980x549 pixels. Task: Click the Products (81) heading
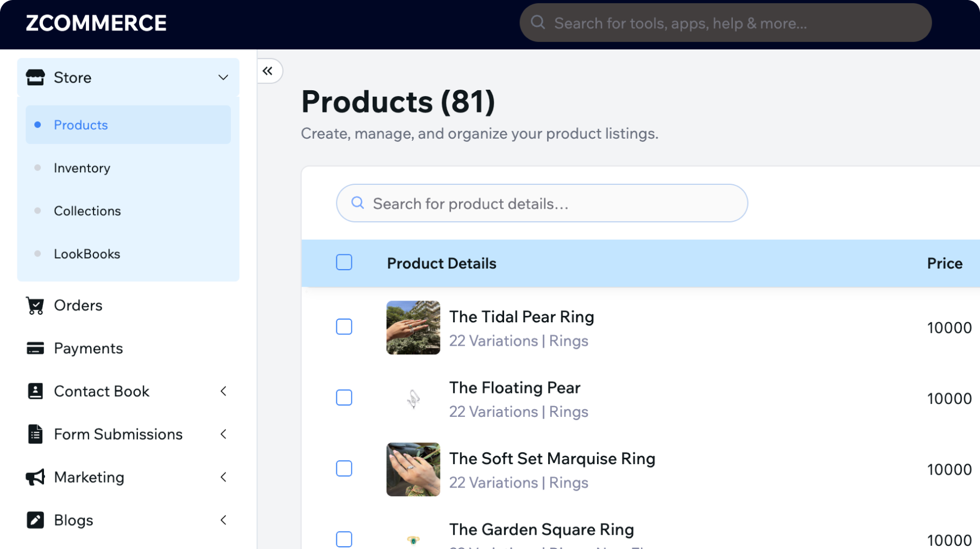398,102
